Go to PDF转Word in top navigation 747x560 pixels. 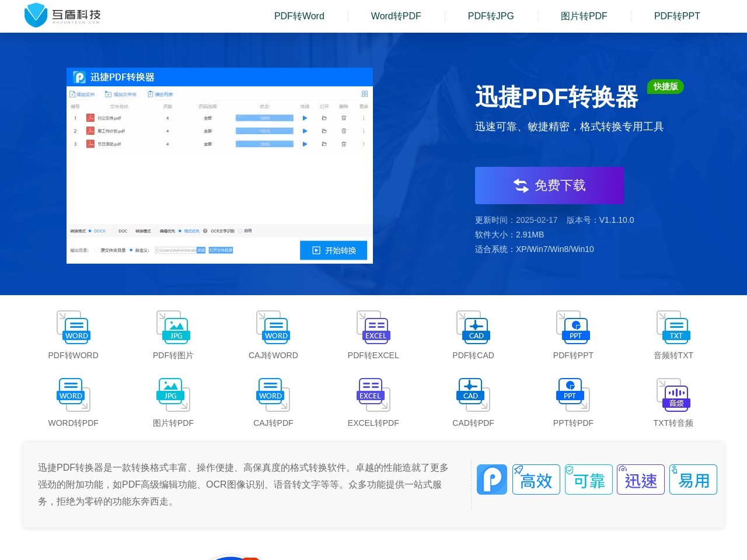tap(299, 16)
